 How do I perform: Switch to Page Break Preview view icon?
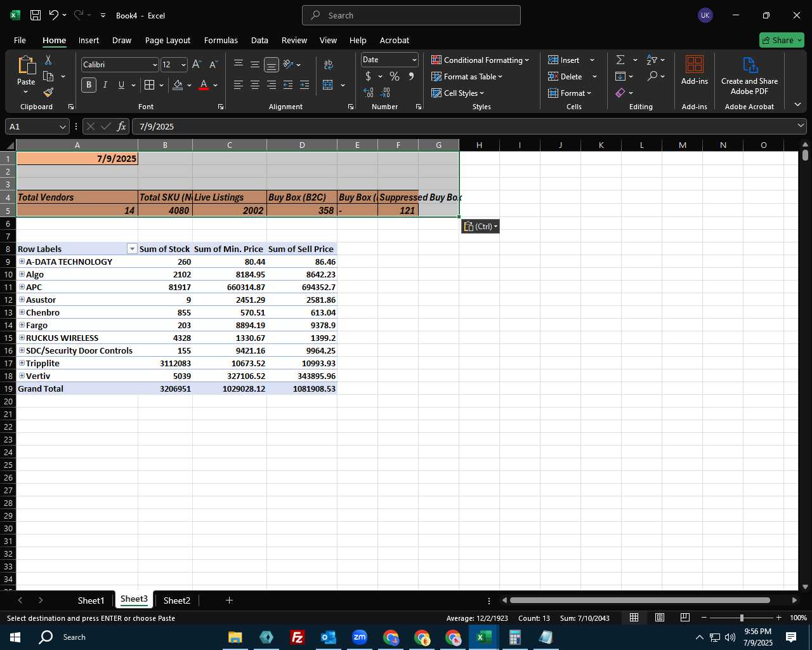coord(684,618)
